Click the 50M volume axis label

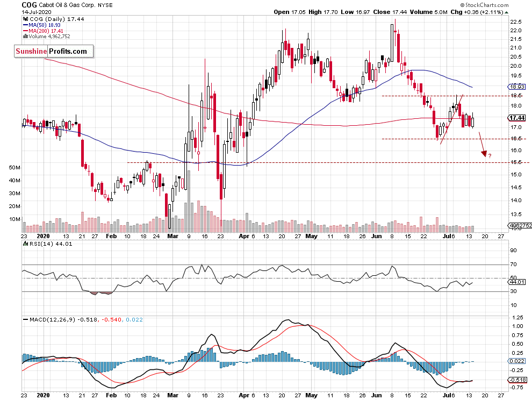15,167
